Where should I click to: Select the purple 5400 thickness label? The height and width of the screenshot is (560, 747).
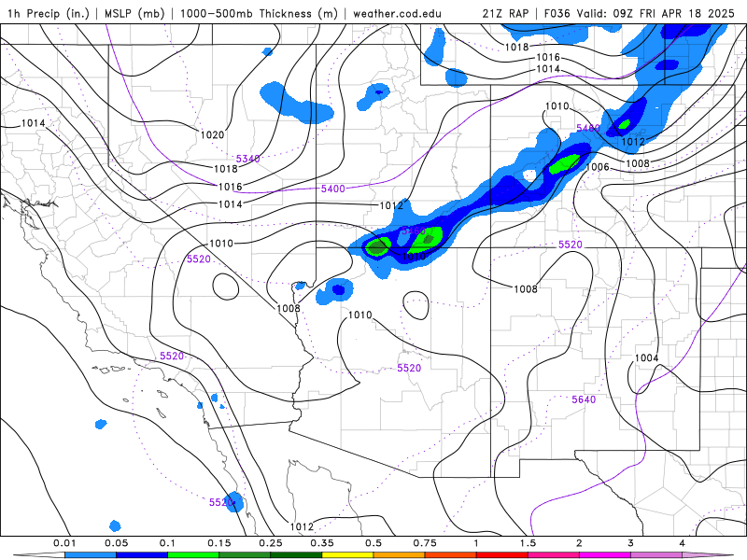333,189
